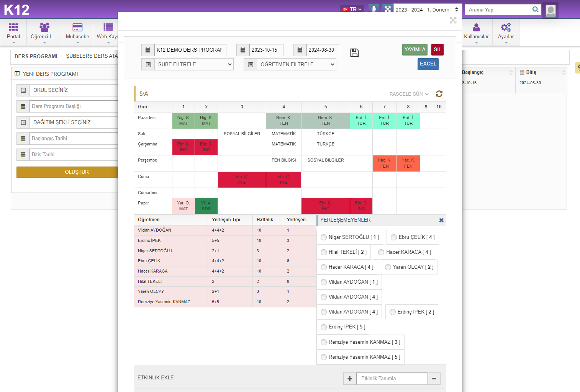The width and height of the screenshot is (580, 392).
Task: Open the Muhasebe card icon
Action: pyautogui.click(x=77, y=27)
